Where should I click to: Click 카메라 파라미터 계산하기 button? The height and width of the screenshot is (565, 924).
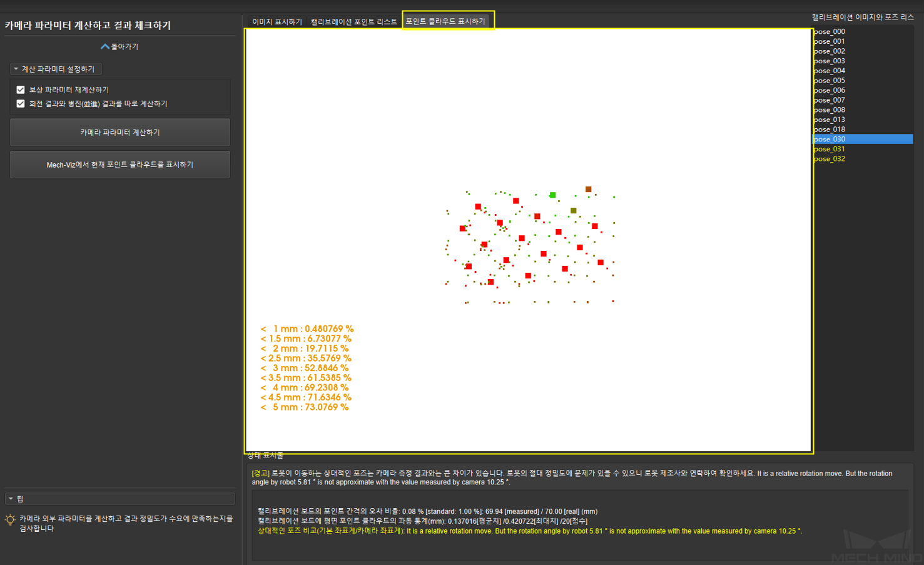tap(120, 132)
